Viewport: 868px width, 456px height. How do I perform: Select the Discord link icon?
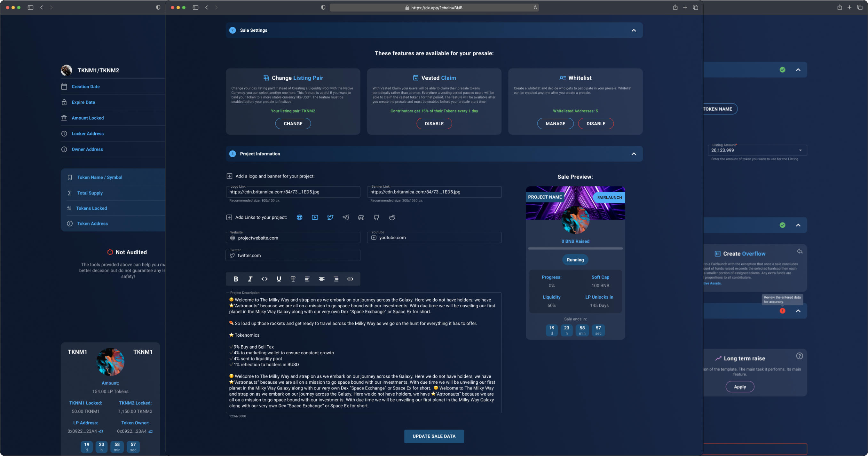[361, 217]
